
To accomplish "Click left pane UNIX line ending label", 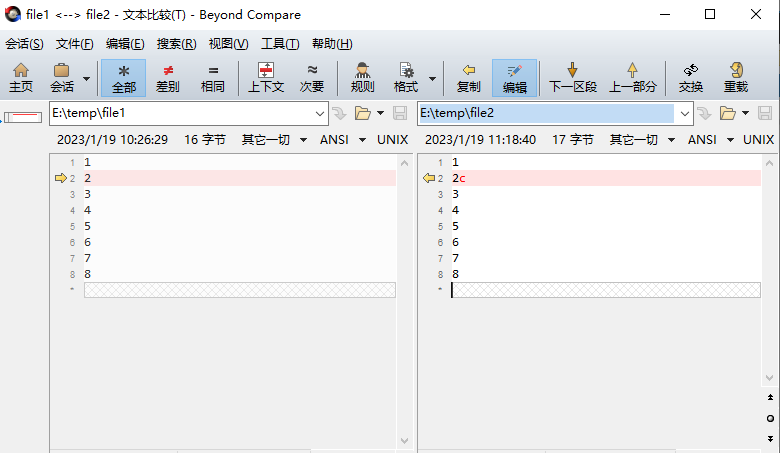I will (392, 140).
